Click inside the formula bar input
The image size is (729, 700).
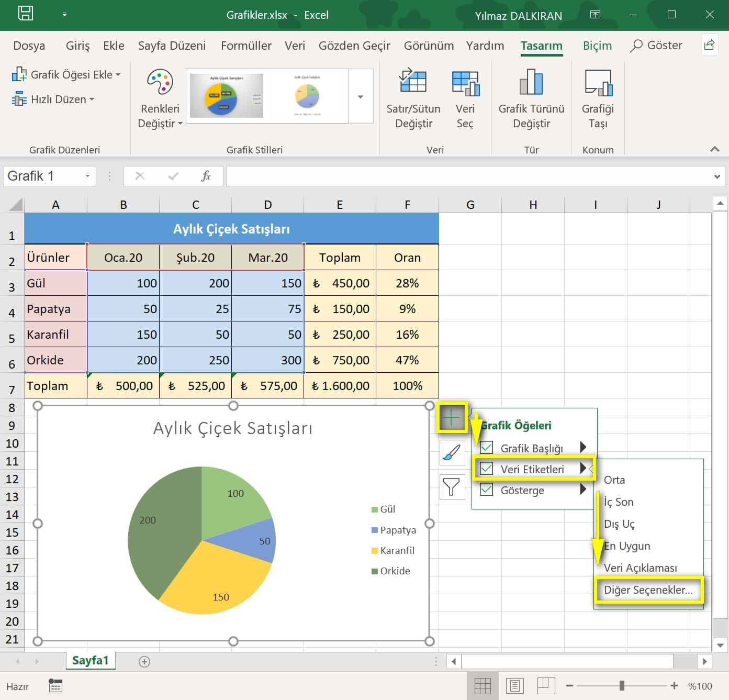point(468,176)
